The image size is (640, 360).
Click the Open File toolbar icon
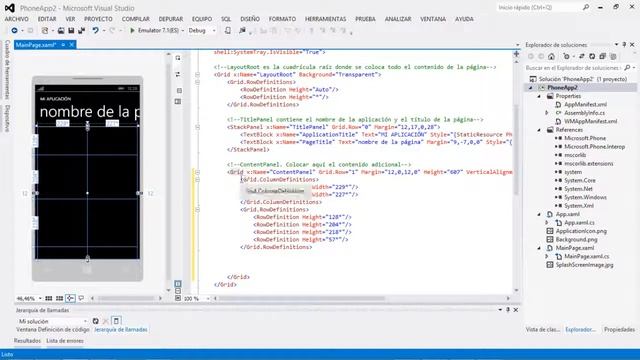[61, 31]
